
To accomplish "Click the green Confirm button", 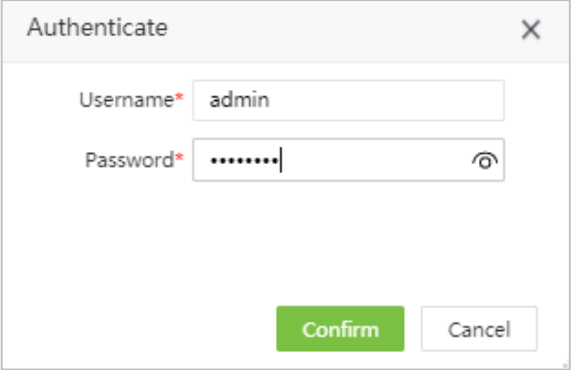I will pos(340,329).
